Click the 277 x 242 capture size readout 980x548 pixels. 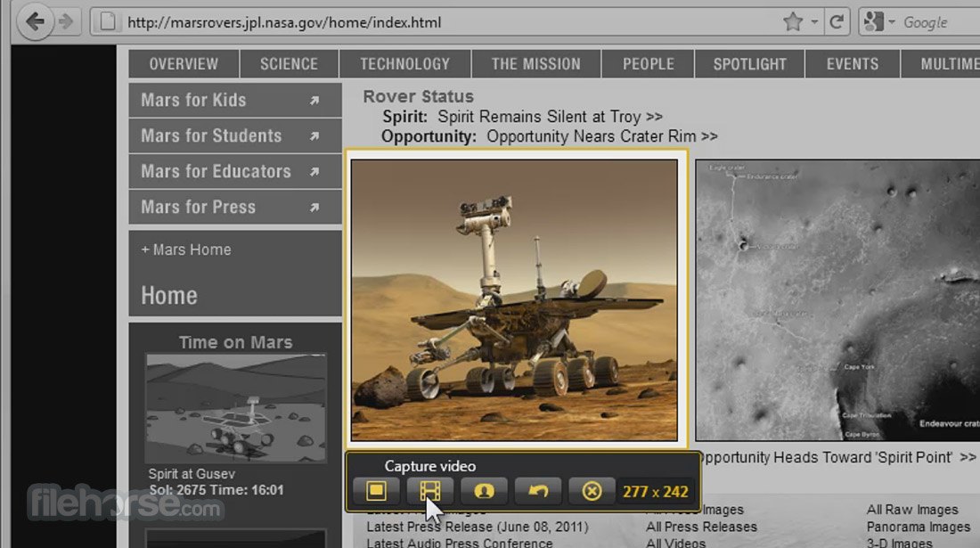pyautogui.click(x=655, y=492)
